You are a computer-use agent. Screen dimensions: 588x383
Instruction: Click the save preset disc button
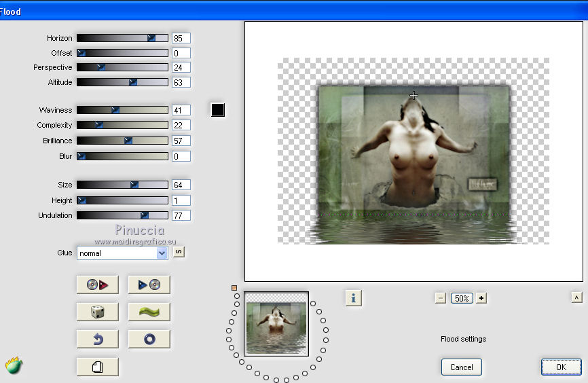click(149, 285)
